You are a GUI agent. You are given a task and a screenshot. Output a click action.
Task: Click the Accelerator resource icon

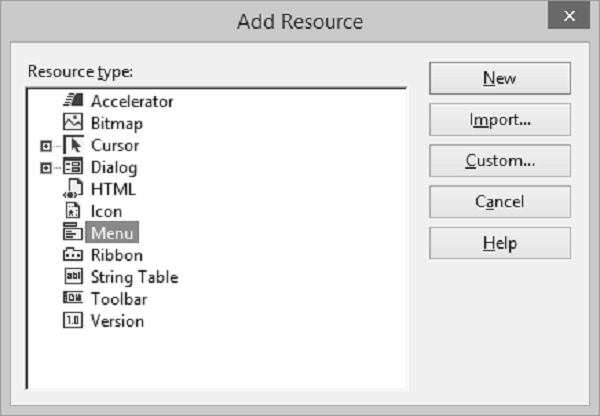(72, 101)
